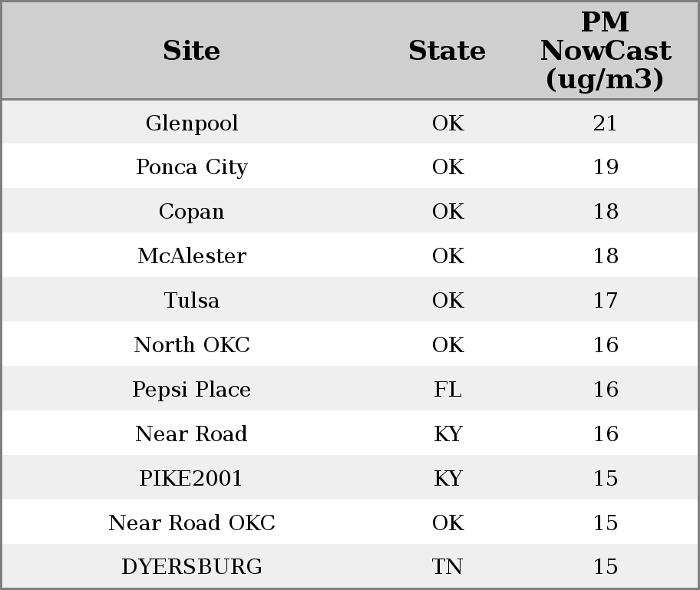700x590 pixels.
Task: Click the KY state cell for PIKE2001
Action: tap(447, 479)
